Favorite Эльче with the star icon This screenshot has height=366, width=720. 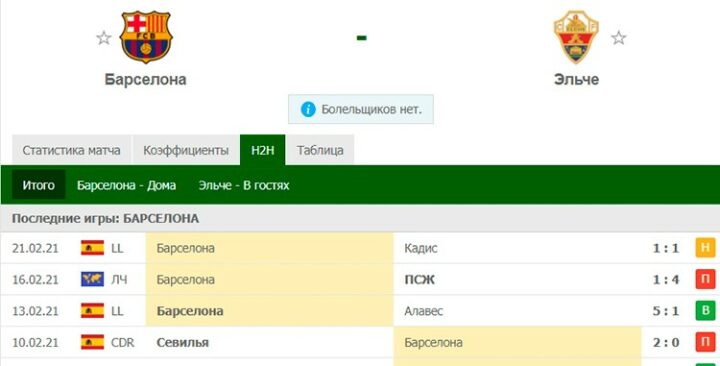619,38
